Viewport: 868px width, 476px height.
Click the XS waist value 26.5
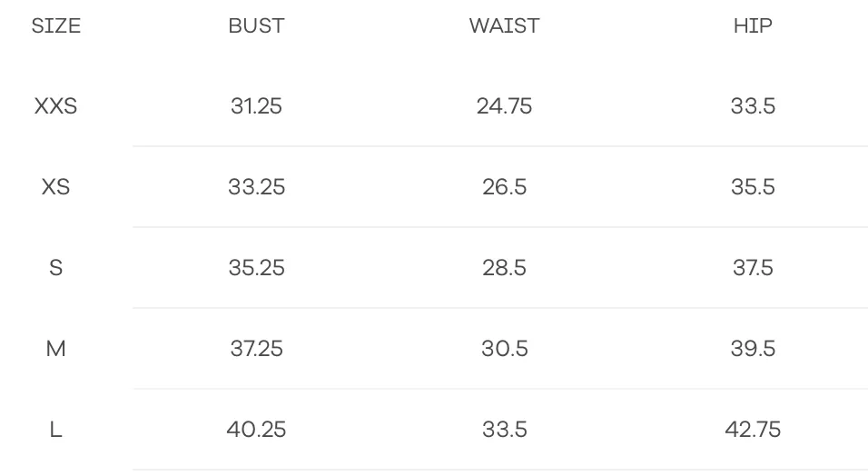tap(504, 187)
